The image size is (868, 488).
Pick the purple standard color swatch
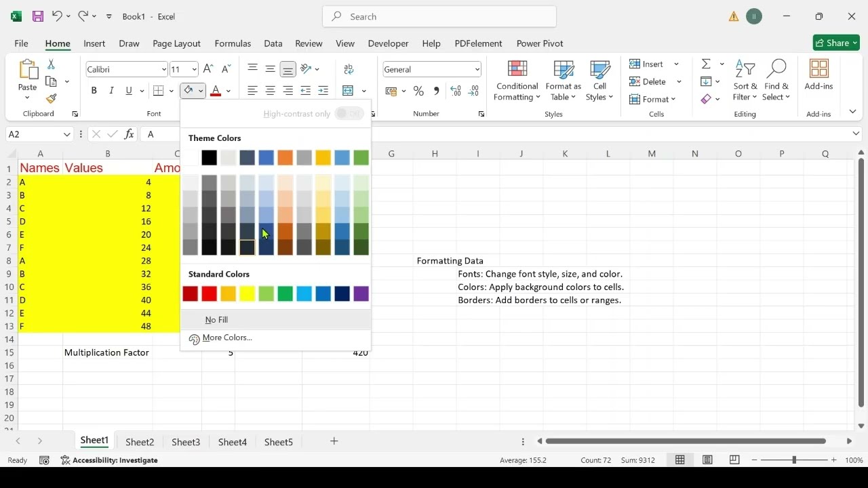point(361,293)
